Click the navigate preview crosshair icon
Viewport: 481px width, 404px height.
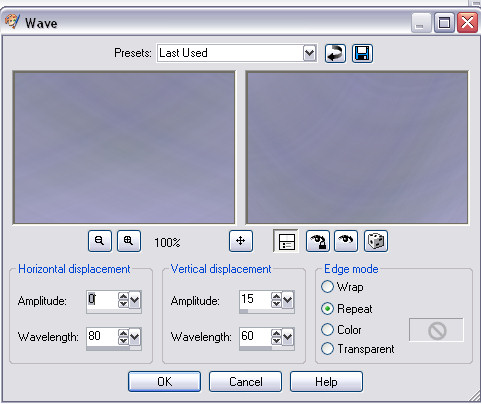pyautogui.click(x=241, y=241)
